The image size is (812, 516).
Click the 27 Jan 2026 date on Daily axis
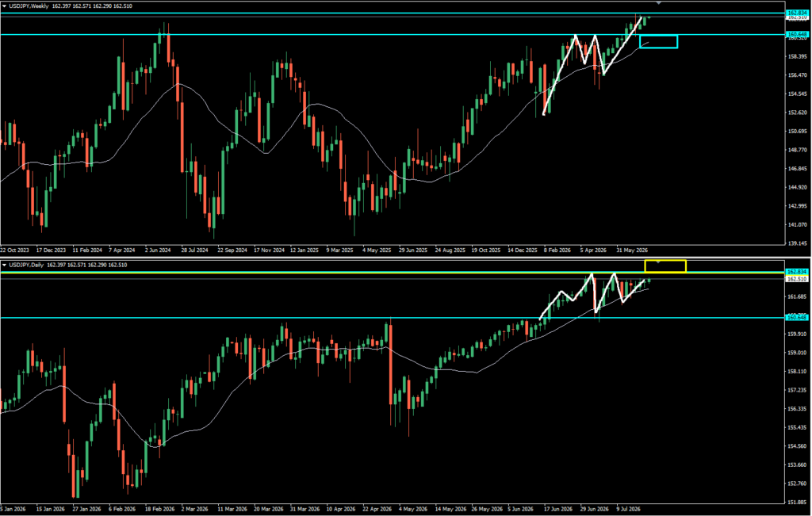86,509
